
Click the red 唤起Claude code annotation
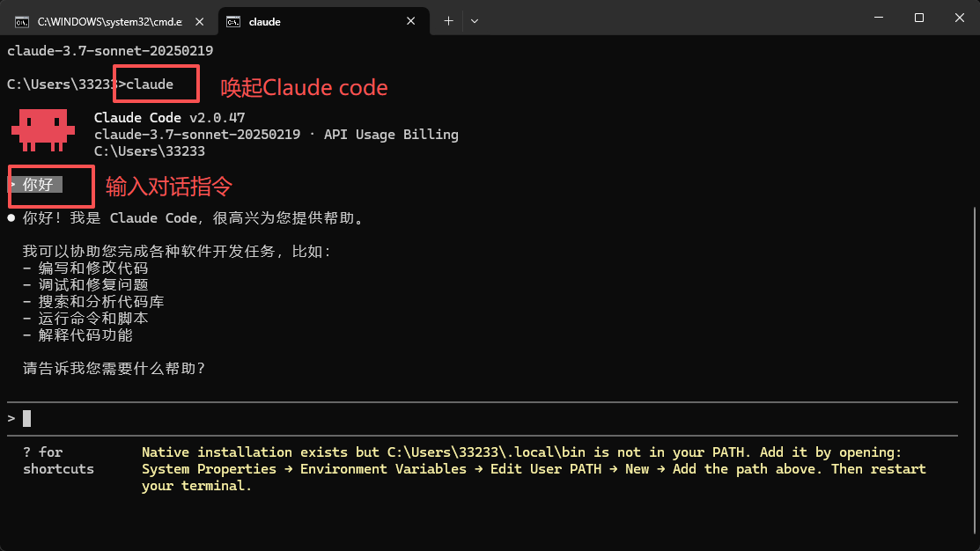click(x=304, y=87)
